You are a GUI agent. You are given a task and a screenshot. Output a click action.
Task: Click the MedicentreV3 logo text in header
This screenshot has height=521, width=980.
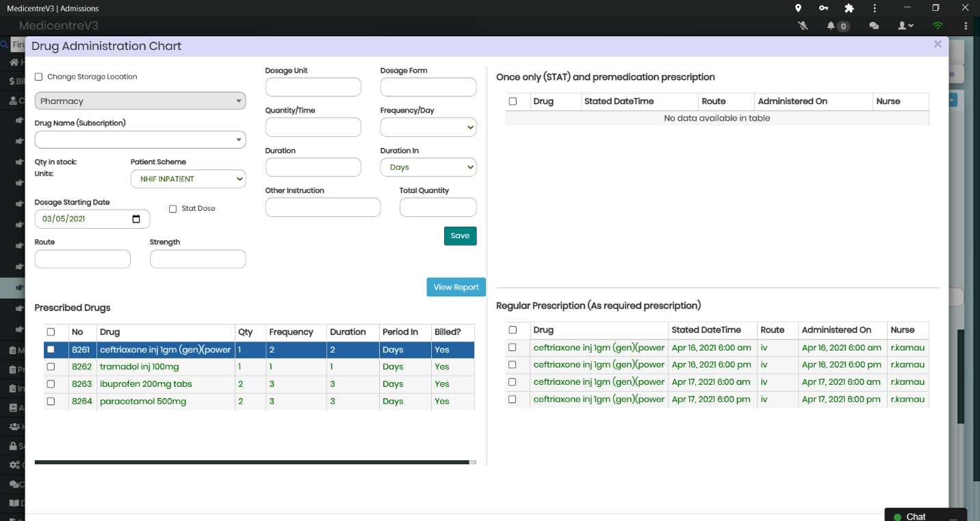[59, 26]
